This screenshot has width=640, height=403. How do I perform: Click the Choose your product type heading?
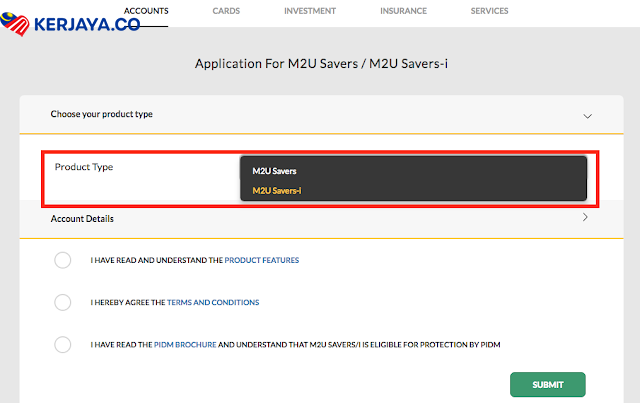(x=102, y=114)
